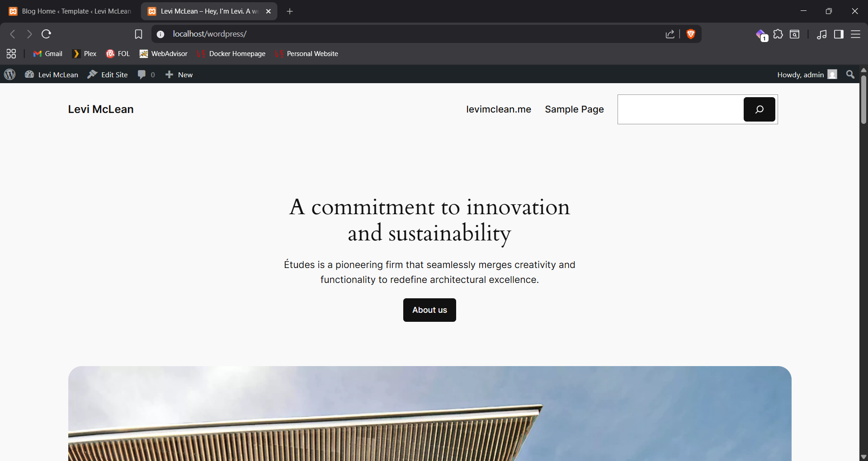
Task: Open the browser extensions puzzle icon
Action: [x=778, y=34]
